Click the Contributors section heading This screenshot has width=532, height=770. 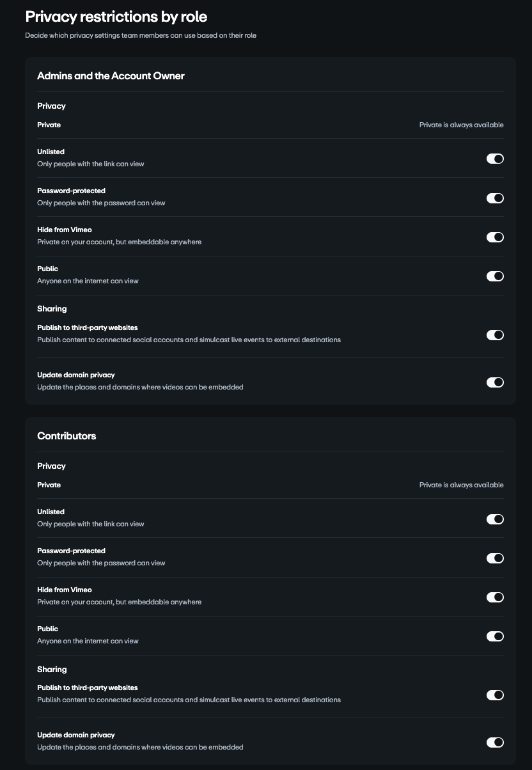click(x=66, y=436)
